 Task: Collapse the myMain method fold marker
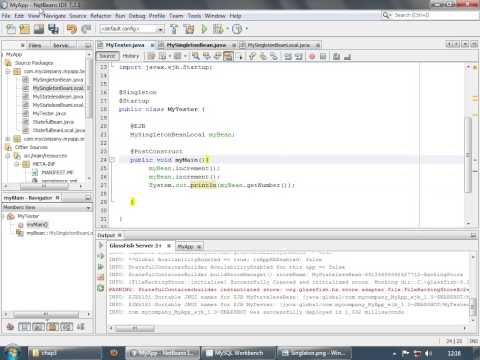coord(113,160)
